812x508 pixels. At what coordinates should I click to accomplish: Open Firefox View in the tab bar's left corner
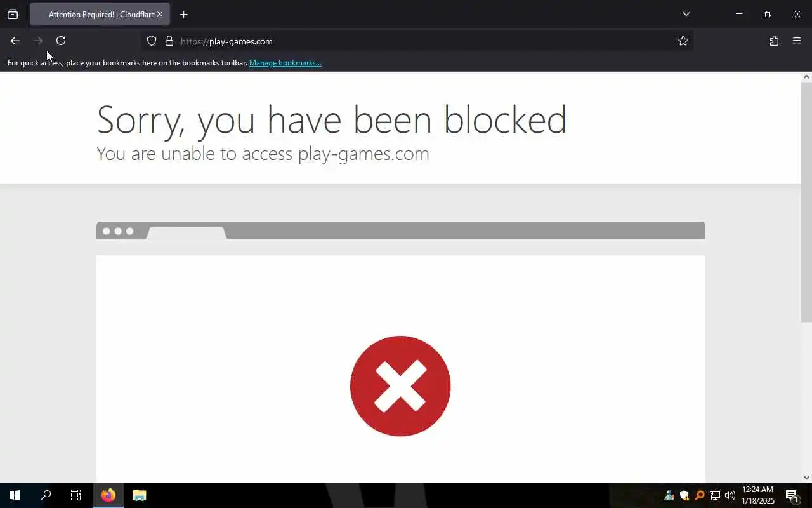click(13, 14)
